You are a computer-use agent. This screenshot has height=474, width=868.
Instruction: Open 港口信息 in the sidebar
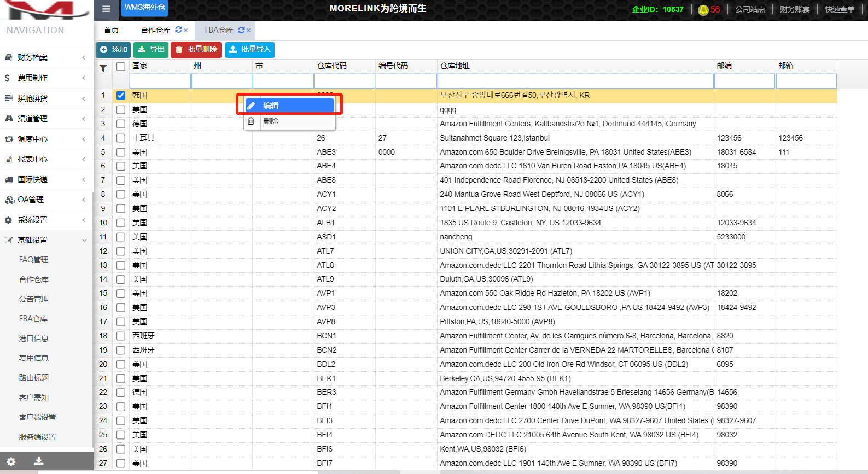pyautogui.click(x=34, y=338)
